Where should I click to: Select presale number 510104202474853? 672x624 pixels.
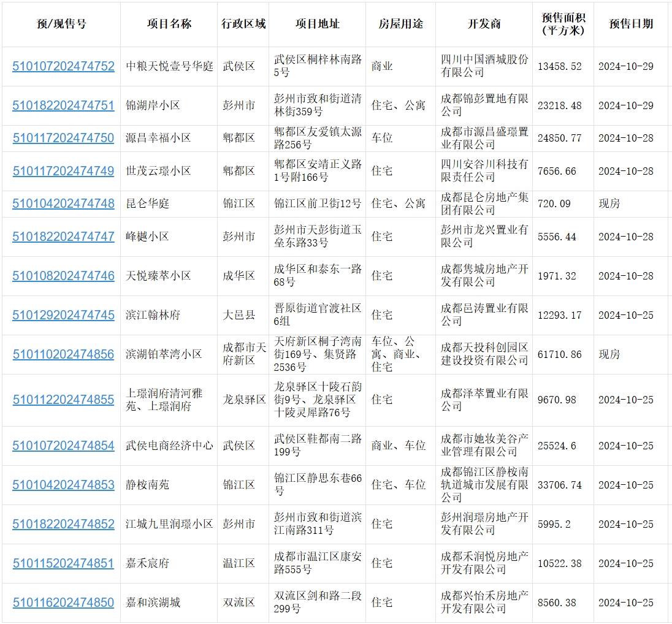[x=63, y=485]
